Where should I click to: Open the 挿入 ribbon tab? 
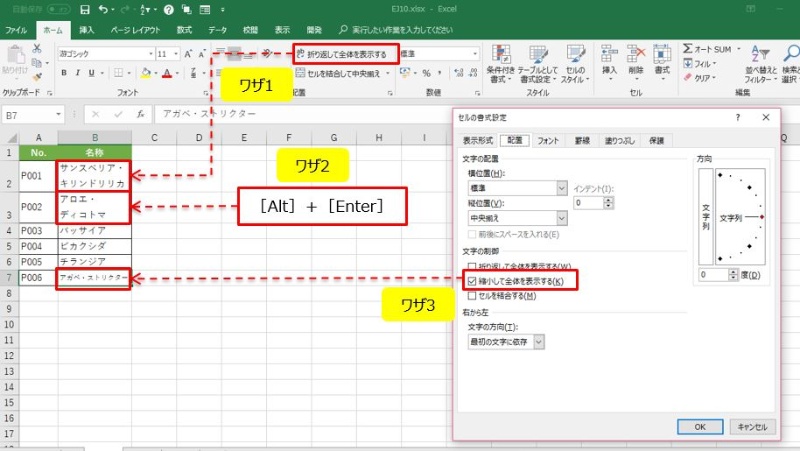(x=87, y=30)
